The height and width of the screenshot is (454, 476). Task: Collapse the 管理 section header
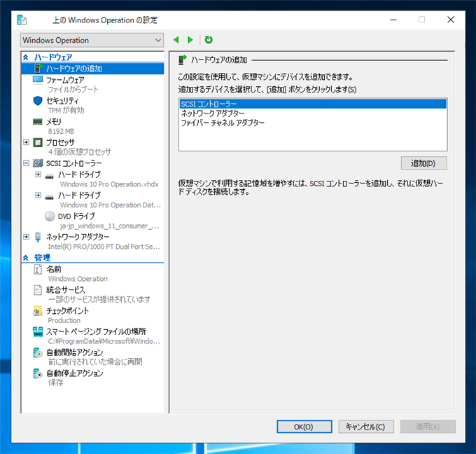point(25,258)
